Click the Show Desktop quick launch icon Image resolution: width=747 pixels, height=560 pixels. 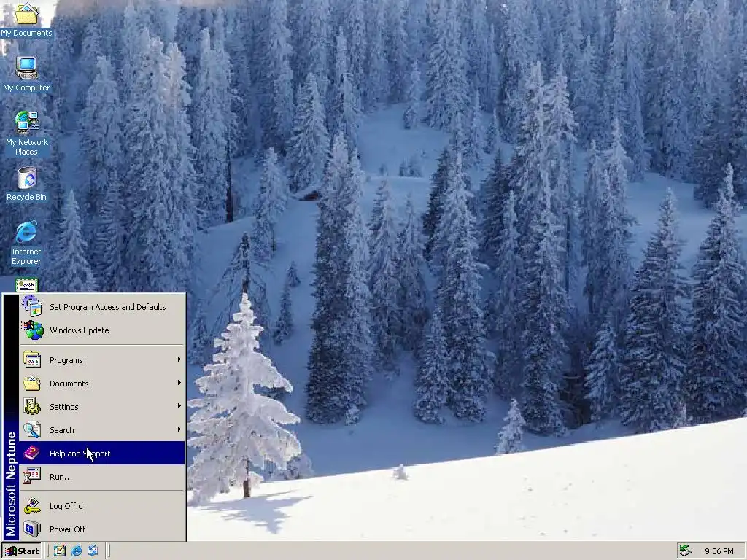pos(60,551)
